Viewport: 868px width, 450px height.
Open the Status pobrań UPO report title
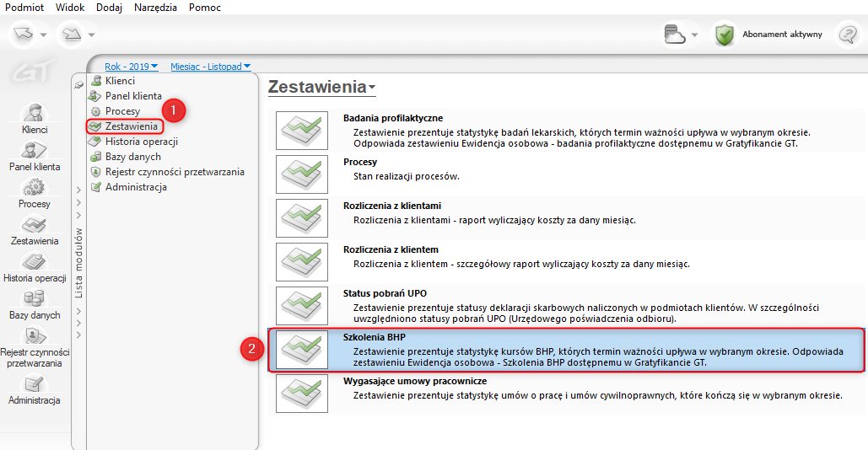point(385,293)
